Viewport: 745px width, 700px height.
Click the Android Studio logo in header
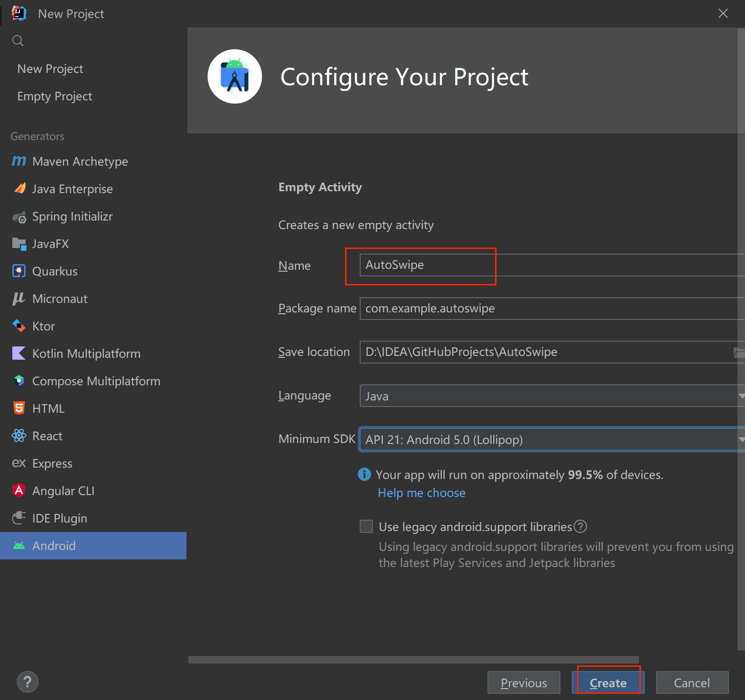click(x=235, y=77)
